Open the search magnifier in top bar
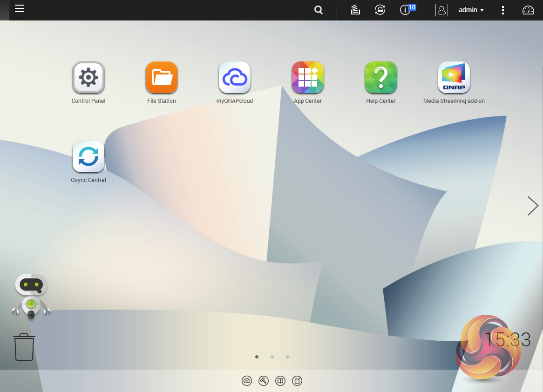Screen dimensions: 543x392 318,10
